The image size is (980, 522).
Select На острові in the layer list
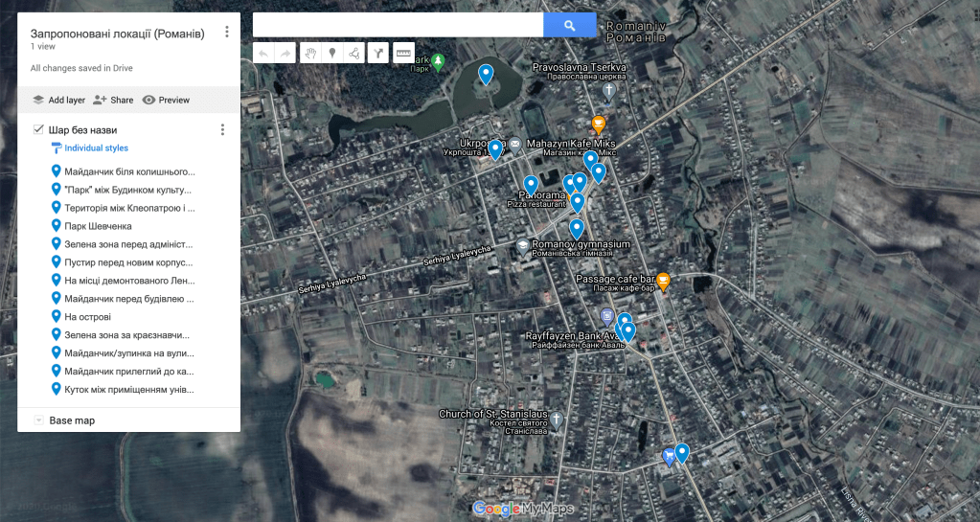pos(87,317)
